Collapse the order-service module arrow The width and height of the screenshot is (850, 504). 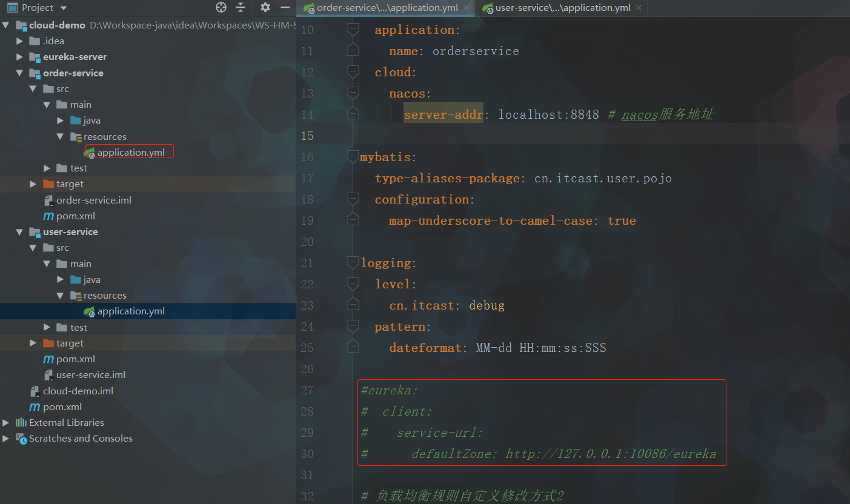[x=20, y=73]
